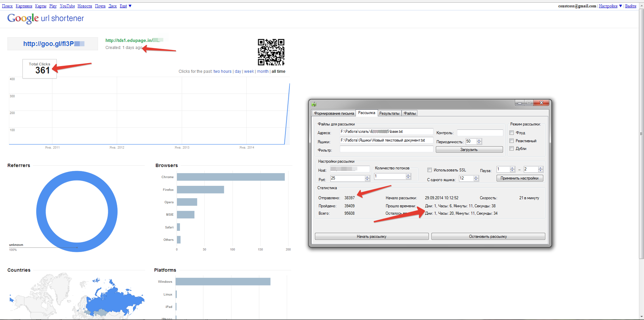Open Почта in the Google top bar

100,6
